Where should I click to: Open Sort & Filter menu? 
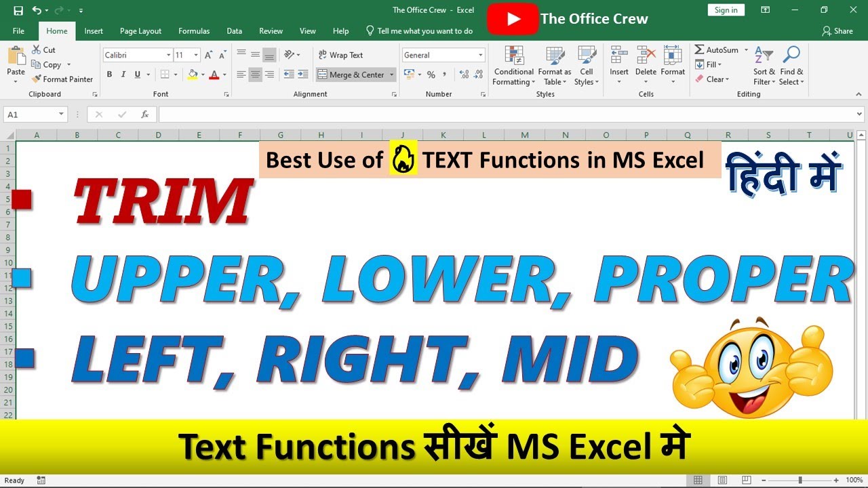coord(764,66)
